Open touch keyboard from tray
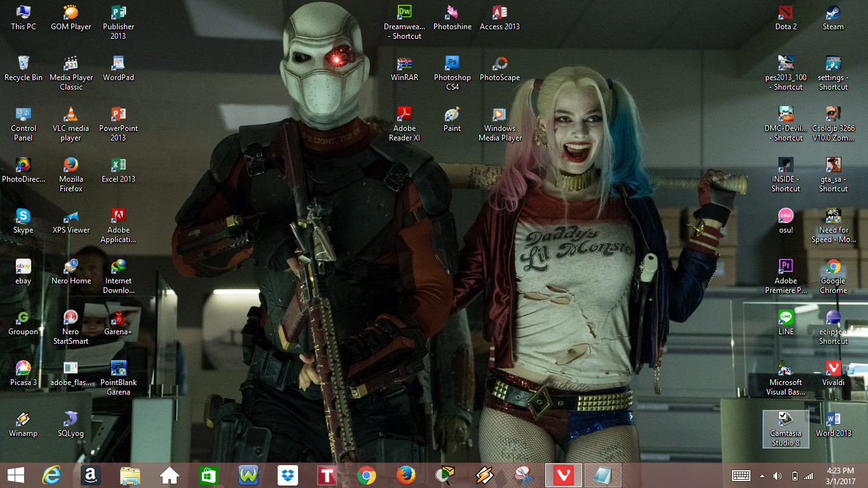Image resolution: width=868 pixels, height=488 pixels. click(741, 475)
